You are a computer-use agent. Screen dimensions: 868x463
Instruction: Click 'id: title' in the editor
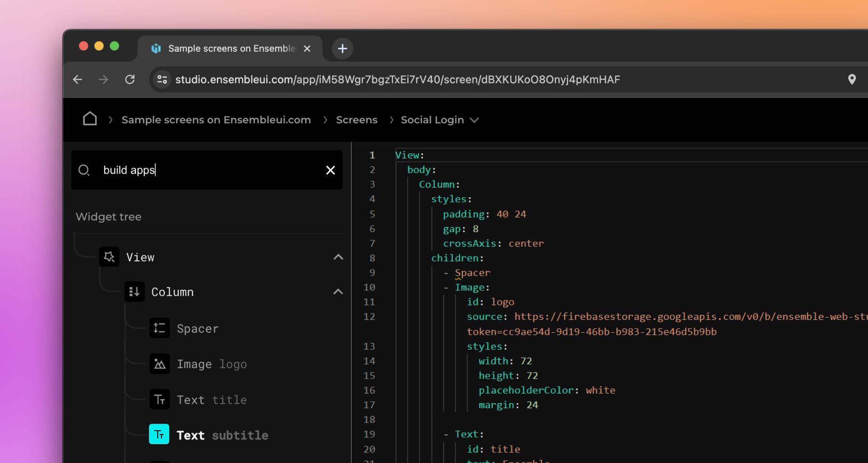pyautogui.click(x=493, y=449)
